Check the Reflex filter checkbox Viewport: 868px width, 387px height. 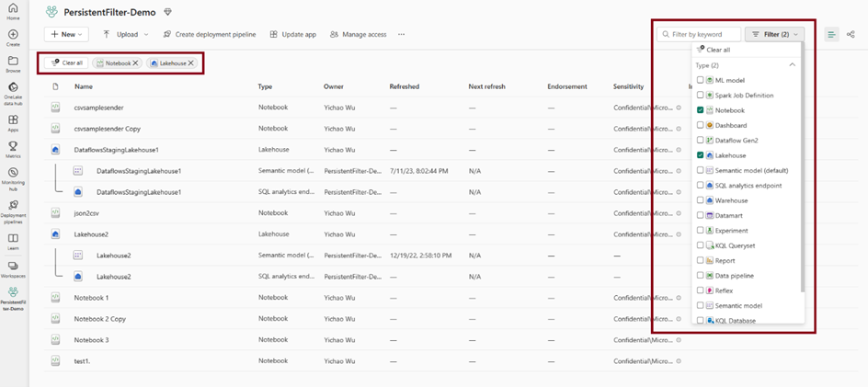coord(701,290)
